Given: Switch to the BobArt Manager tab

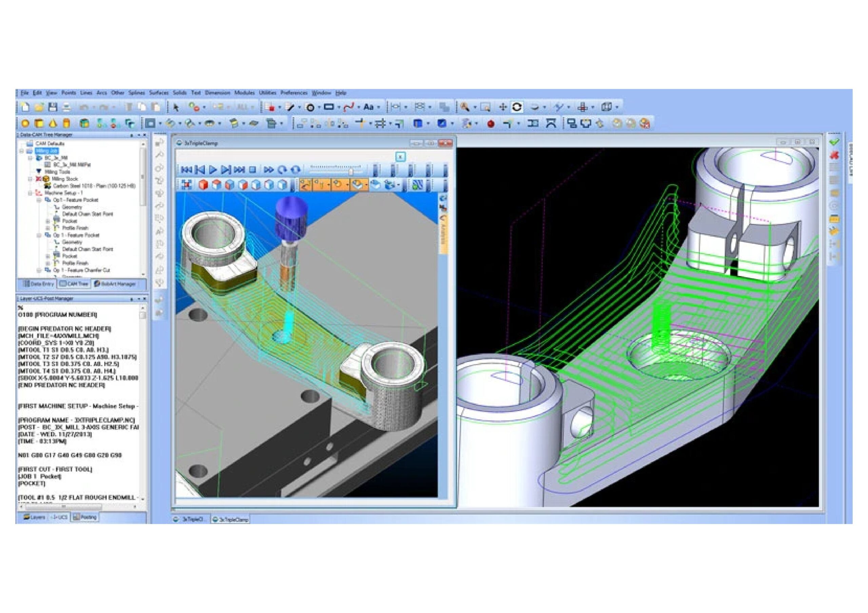Looking at the screenshot, I should (115, 284).
